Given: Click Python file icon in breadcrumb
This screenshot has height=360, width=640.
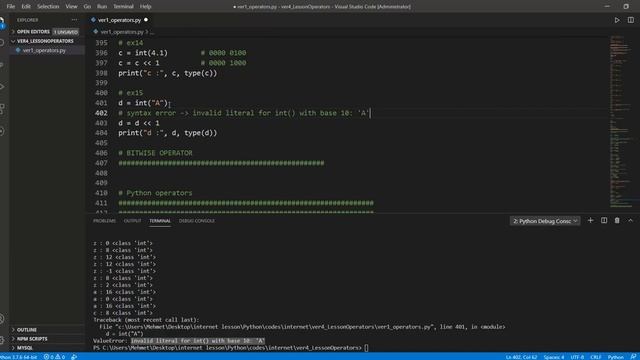Looking at the screenshot, I should coord(96,31).
